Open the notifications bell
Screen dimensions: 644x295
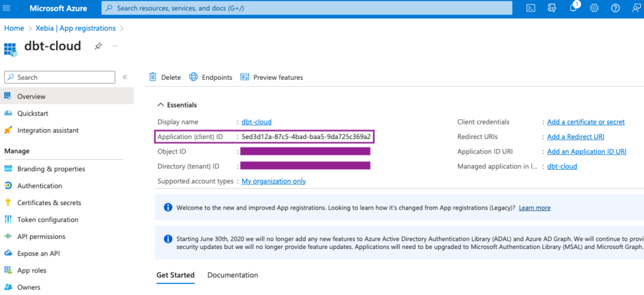tap(574, 8)
